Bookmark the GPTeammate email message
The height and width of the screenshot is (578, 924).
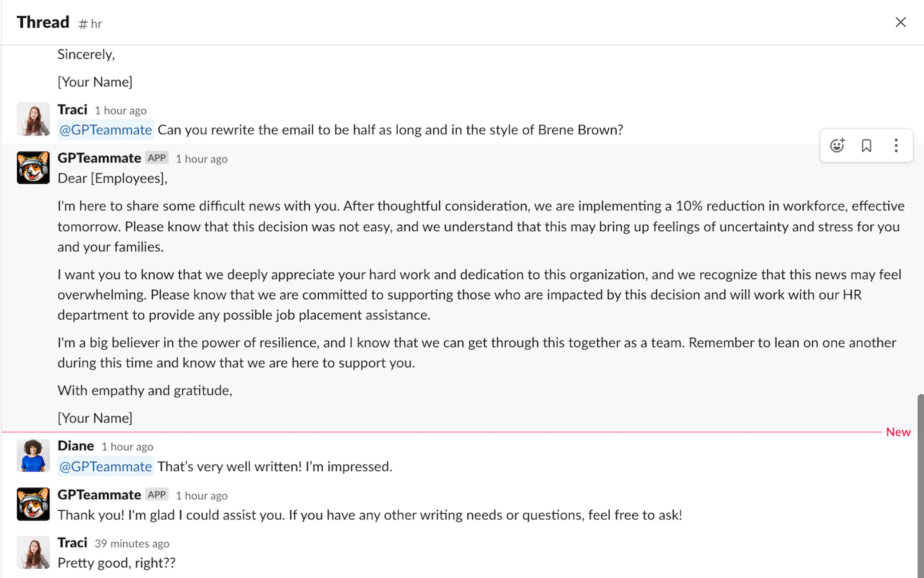click(x=866, y=146)
